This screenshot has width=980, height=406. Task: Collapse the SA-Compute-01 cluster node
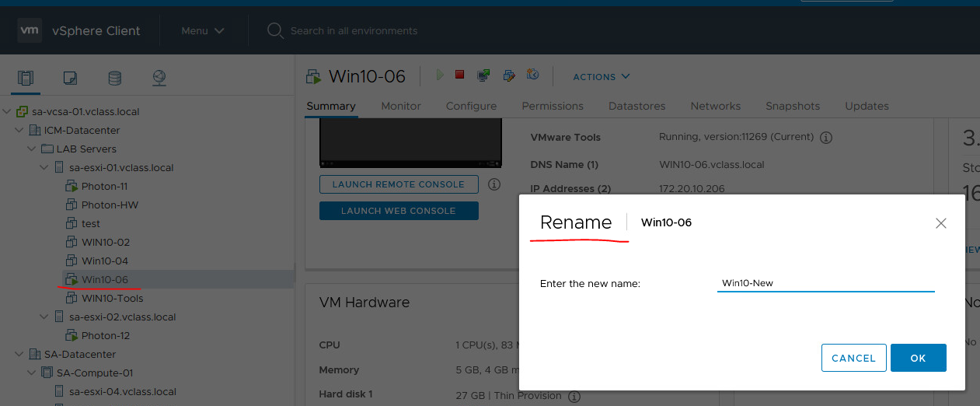point(32,373)
